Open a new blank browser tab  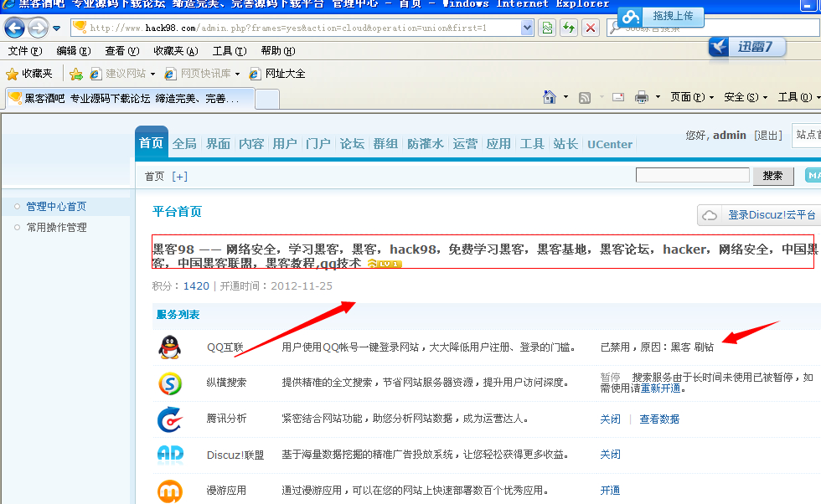(x=267, y=99)
